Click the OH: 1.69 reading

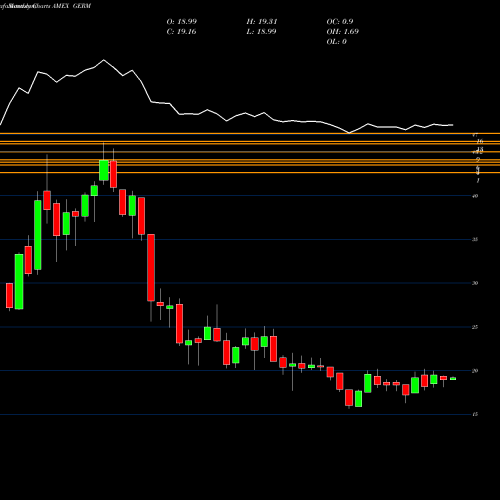coord(343,32)
